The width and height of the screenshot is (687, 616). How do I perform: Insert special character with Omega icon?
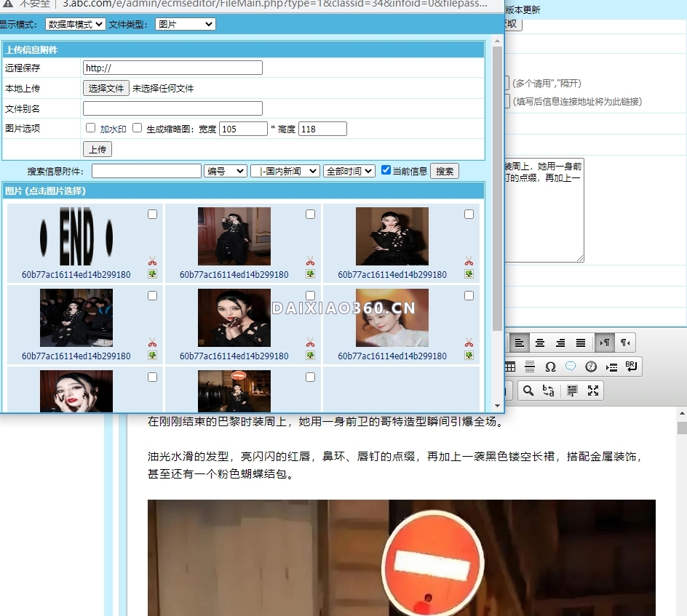click(550, 367)
